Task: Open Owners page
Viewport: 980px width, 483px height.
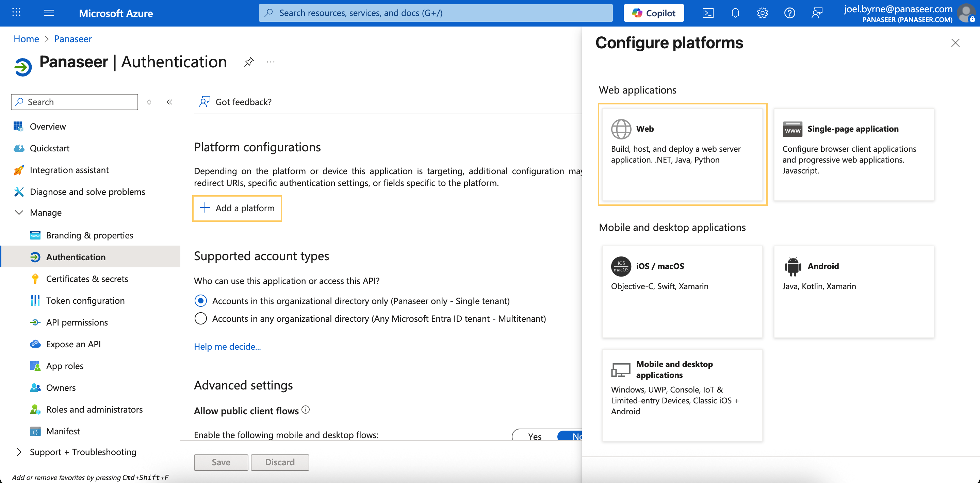Action: tap(61, 387)
